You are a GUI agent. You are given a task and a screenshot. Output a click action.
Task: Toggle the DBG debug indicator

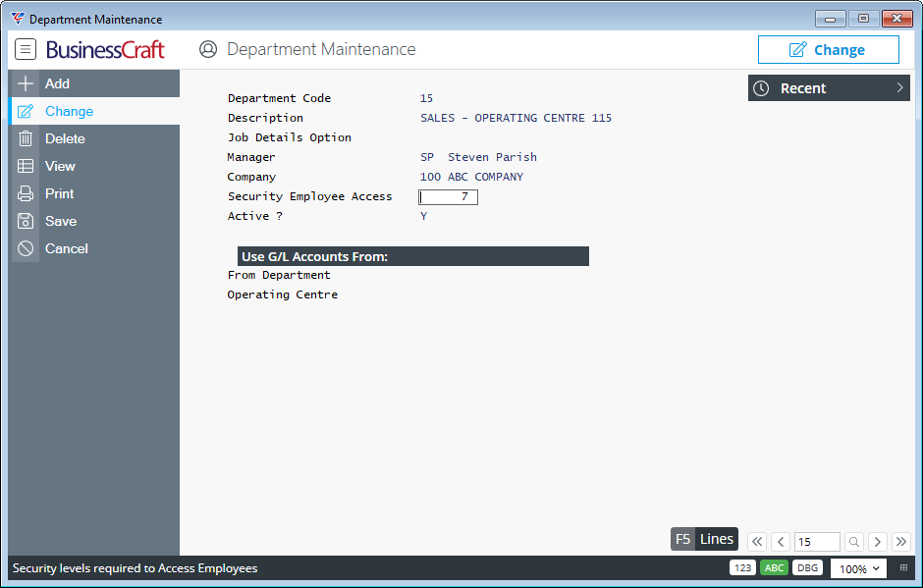[x=807, y=568]
